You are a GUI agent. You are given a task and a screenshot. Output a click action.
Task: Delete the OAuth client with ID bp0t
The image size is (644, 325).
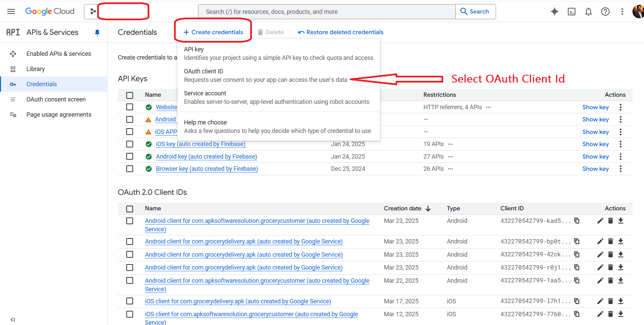click(610, 241)
